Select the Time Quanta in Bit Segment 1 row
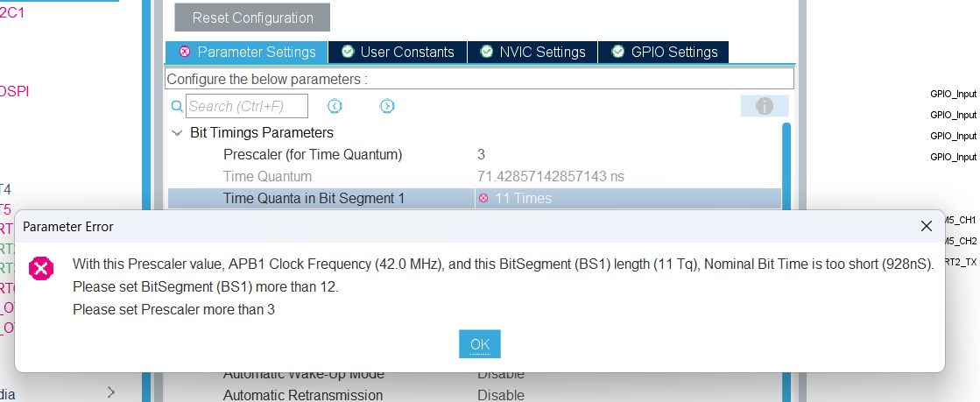 pyautogui.click(x=314, y=198)
